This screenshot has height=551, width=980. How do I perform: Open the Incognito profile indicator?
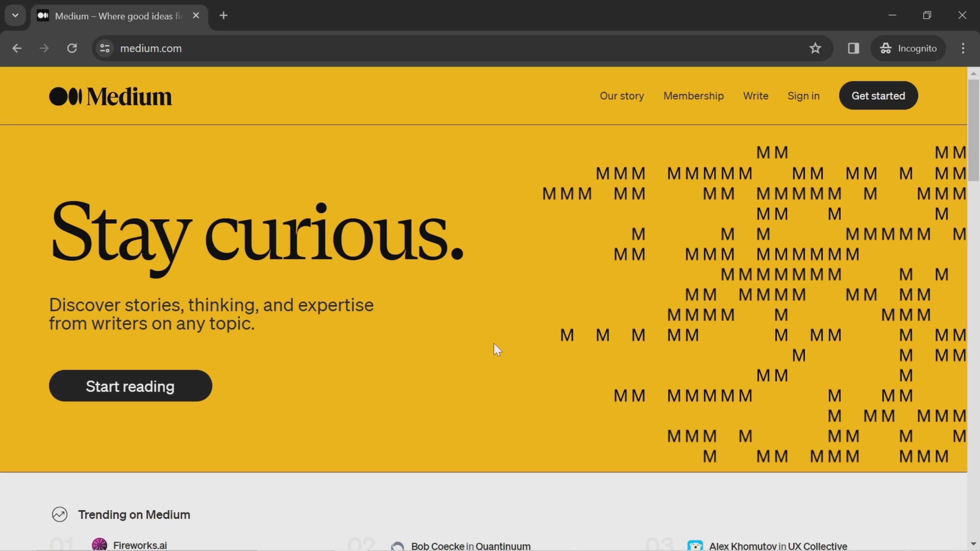coord(908,48)
